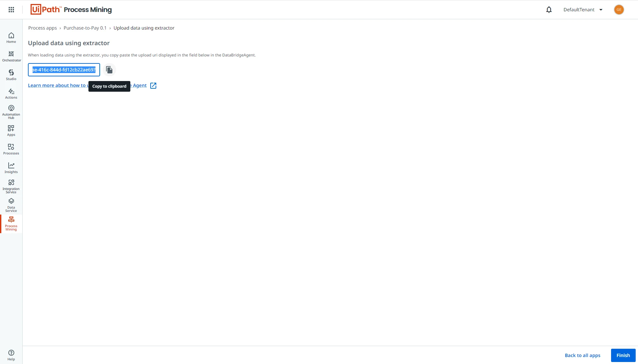638x364 pixels.
Task: Open the Learn more about DataBridgeAgent link
Action: coord(87,85)
